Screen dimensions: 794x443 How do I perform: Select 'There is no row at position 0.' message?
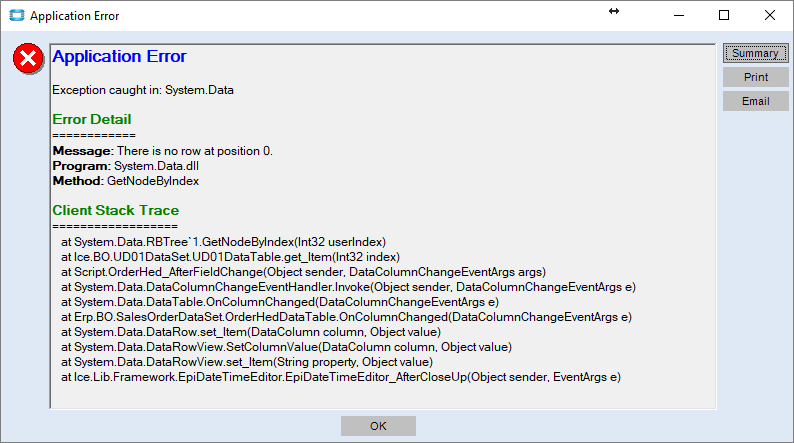(195, 151)
